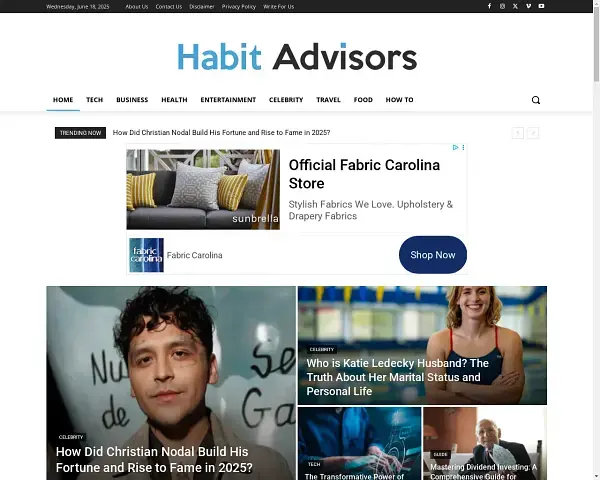Open the Vimeo social icon

coord(528,6)
